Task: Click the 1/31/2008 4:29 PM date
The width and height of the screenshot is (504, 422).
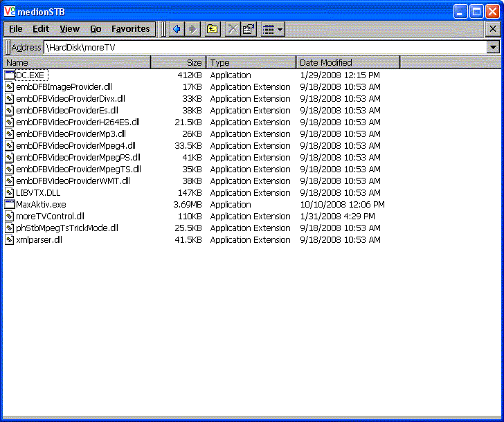Action: click(337, 216)
